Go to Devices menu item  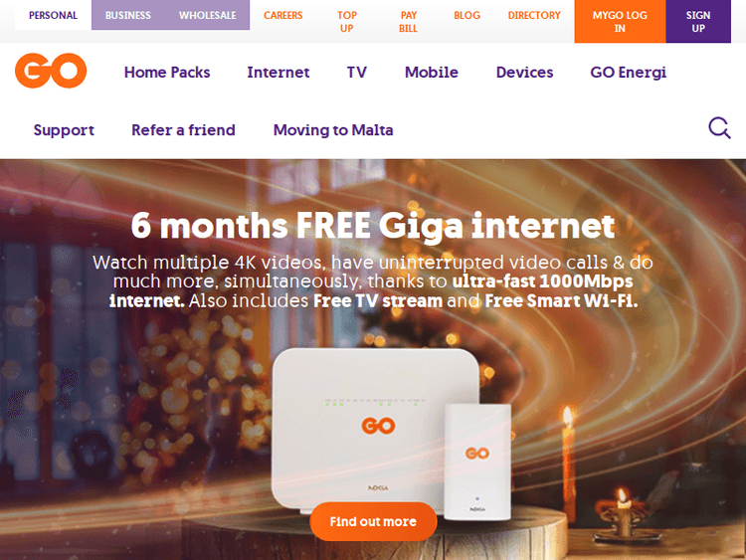point(525,73)
